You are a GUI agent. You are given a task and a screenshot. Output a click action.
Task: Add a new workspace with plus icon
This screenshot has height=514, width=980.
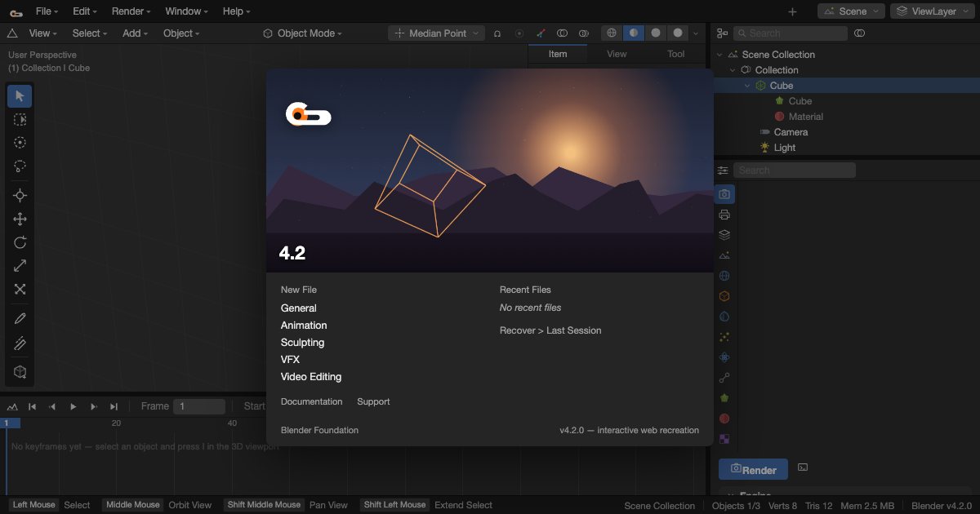[x=792, y=11]
